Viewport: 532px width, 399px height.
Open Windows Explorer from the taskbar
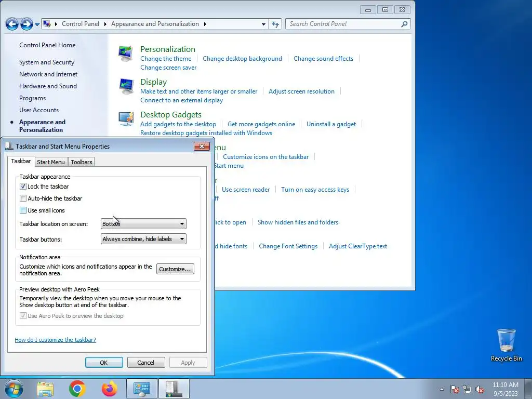click(x=45, y=389)
